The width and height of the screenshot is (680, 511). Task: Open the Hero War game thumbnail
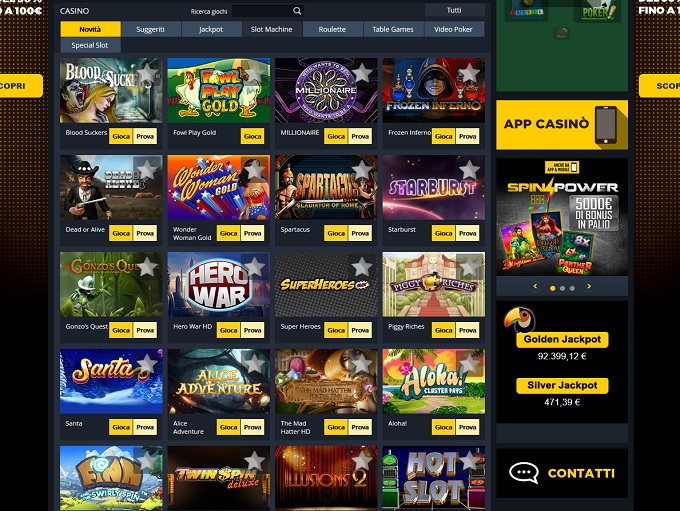tap(219, 284)
